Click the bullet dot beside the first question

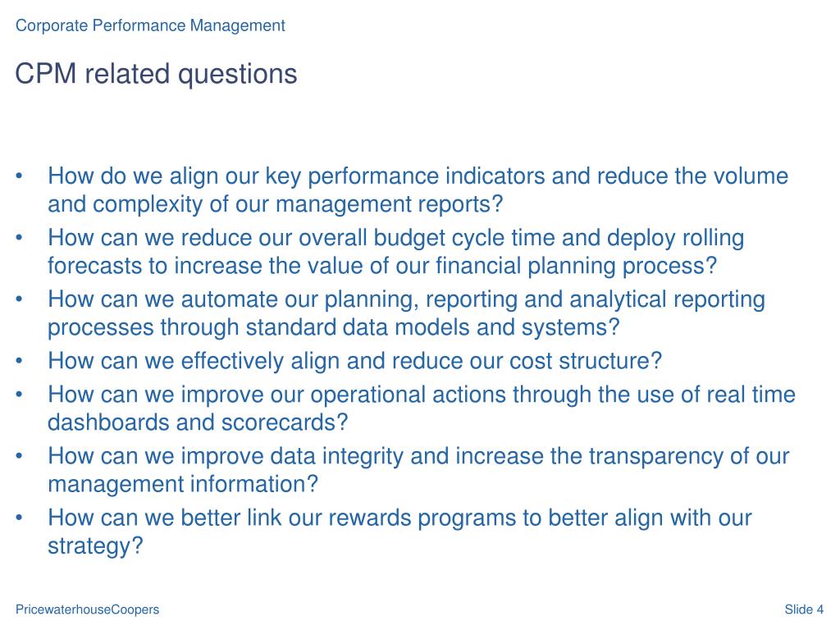[x=20, y=176]
